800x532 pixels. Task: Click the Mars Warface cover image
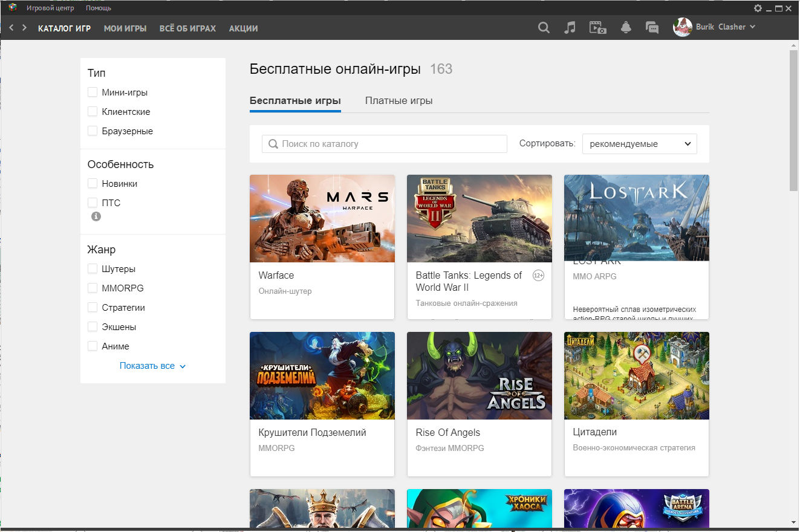[322, 218]
